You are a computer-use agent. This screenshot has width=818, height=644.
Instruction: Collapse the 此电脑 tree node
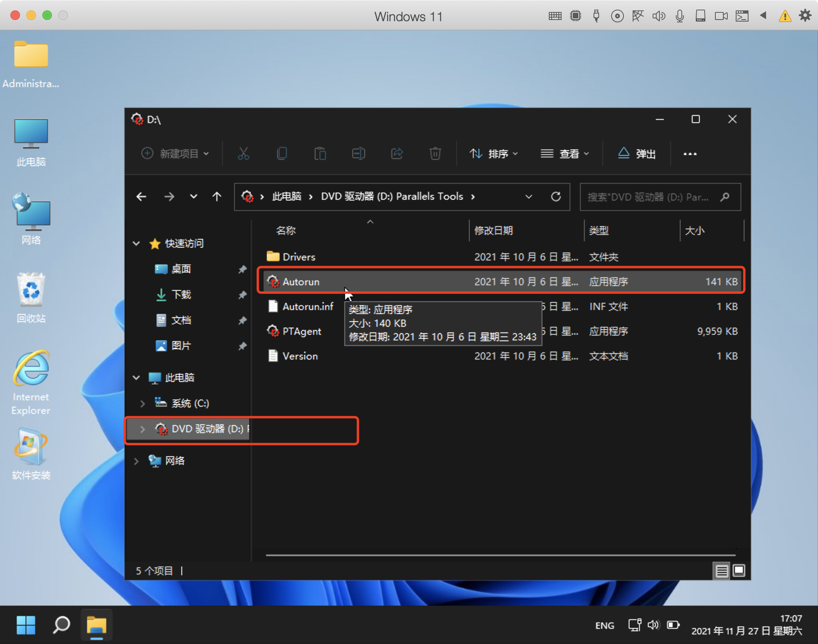(136, 378)
